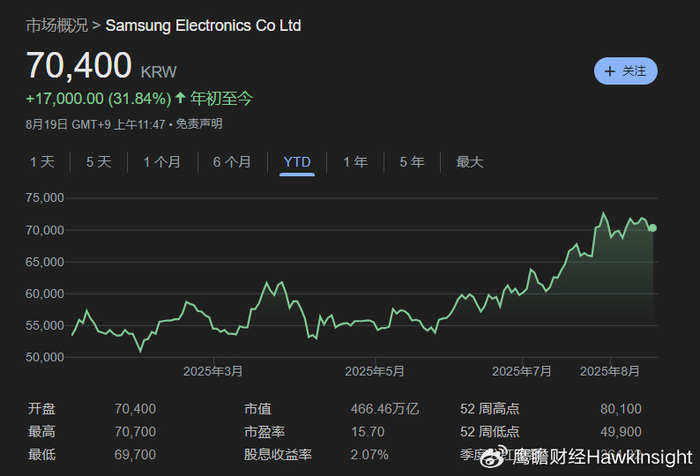The image size is (700, 476).
Task: Click the 2025年7月 axis label
Action: tap(522, 371)
